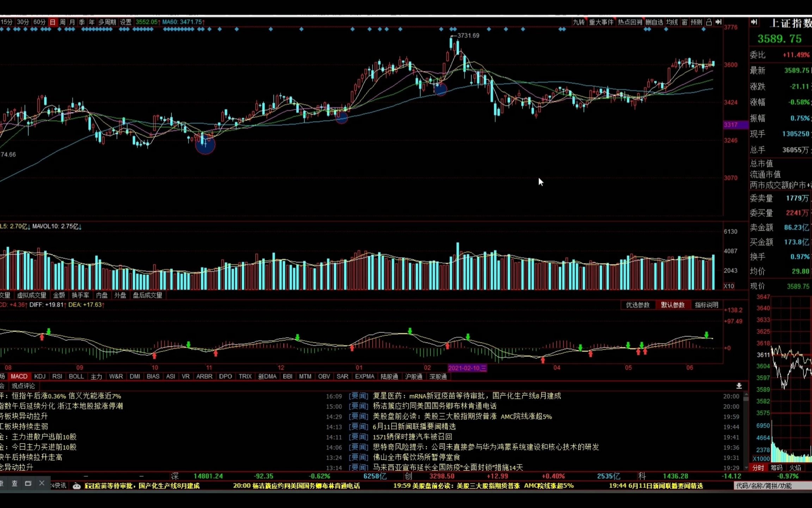This screenshot has height=508, width=812.
Task: Click the lock icon in chart toolbar
Action: click(x=709, y=22)
